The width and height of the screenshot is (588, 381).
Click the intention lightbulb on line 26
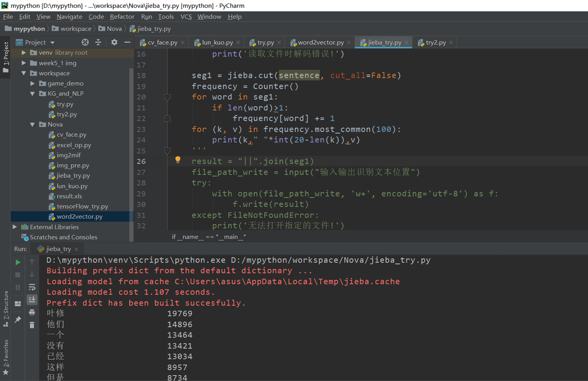point(178,160)
